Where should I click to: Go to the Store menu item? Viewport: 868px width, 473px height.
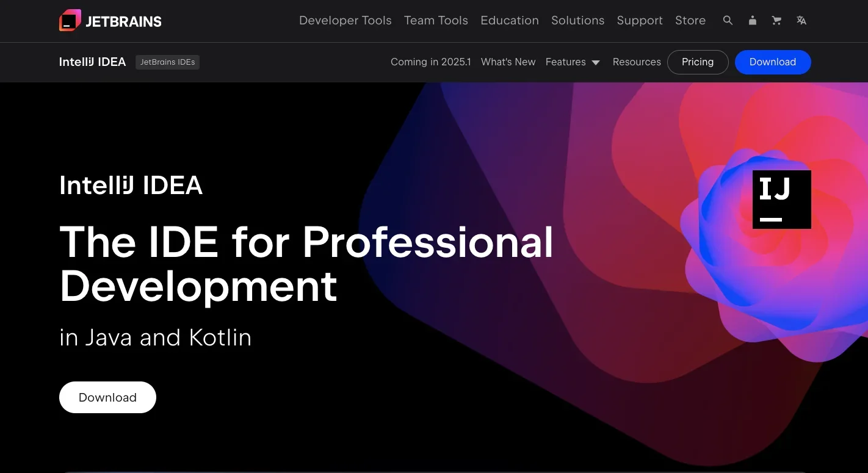pos(690,21)
